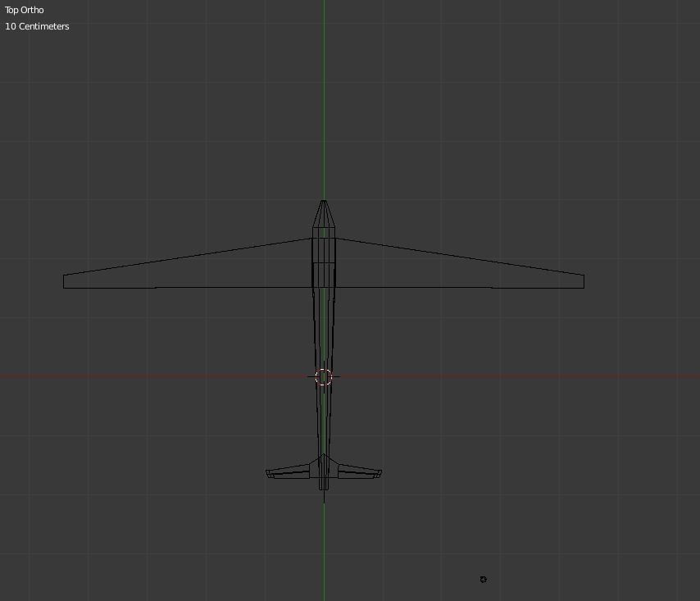The width and height of the screenshot is (700, 601).
Task: Select the airplane's right wing tip
Action: (582, 281)
